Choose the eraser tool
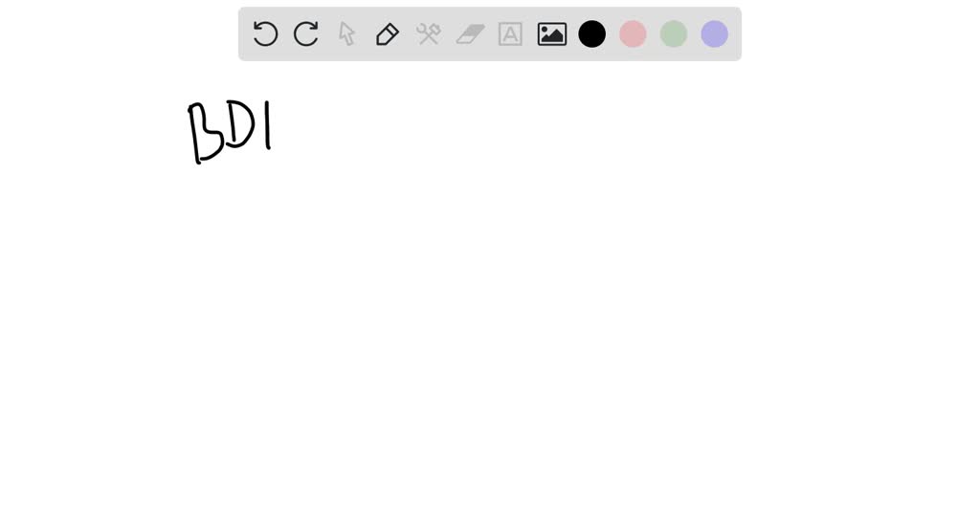Image resolution: width=980 pixels, height=524 pixels. tap(470, 34)
